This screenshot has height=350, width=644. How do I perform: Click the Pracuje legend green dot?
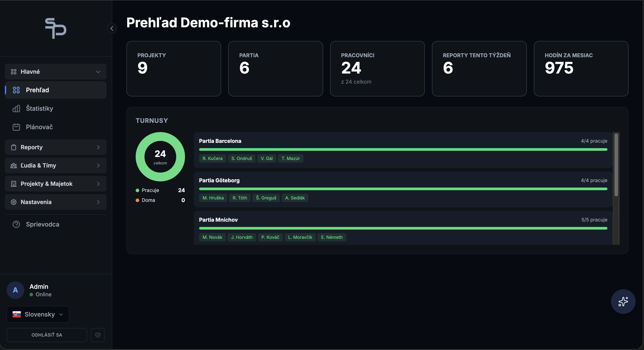(137, 190)
